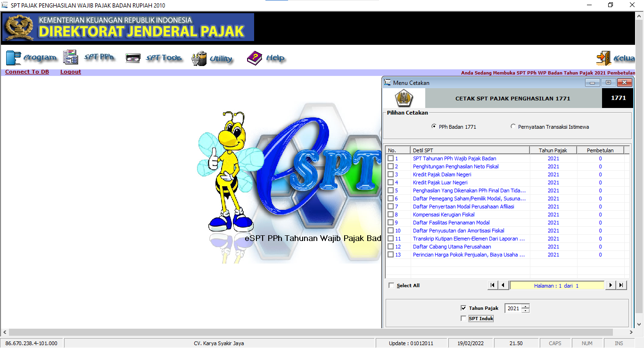Screen dimensions: 644x348
Task: Click the 1771 form code label
Action: (618, 98)
